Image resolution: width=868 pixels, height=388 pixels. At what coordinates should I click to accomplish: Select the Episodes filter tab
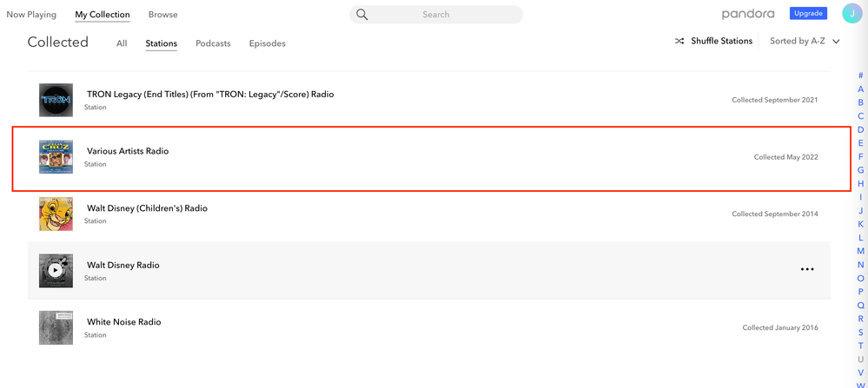click(267, 43)
